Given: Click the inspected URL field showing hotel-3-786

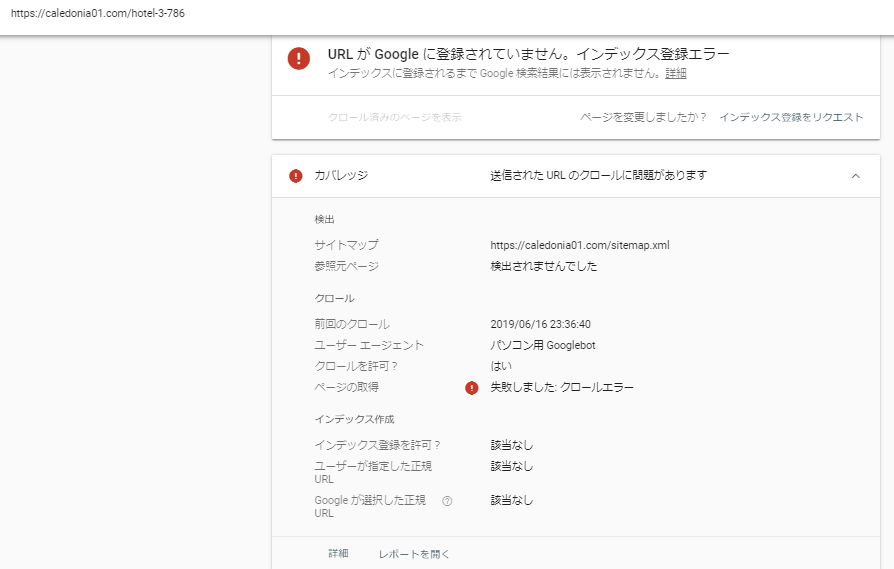Looking at the screenshot, I should (98, 13).
